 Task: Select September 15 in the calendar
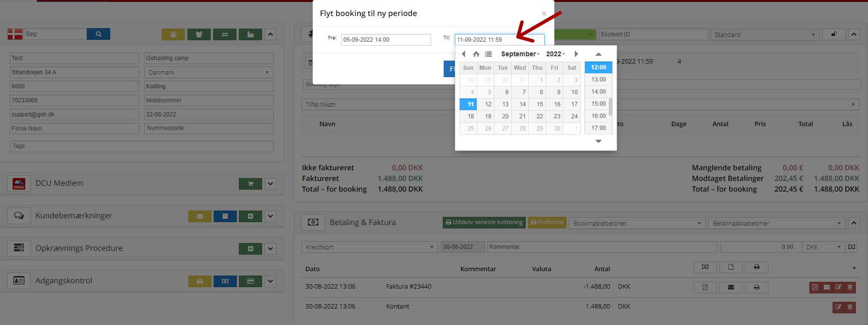click(x=540, y=104)
